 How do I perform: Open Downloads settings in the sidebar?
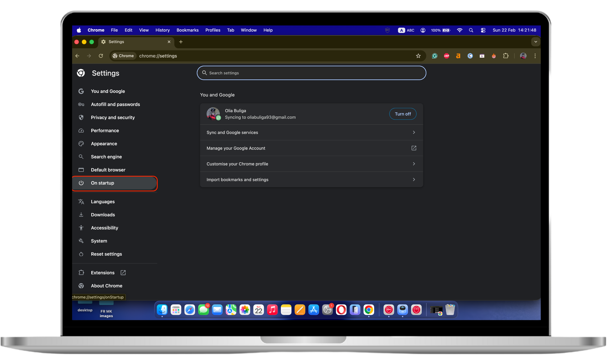(x=103, y=215)
